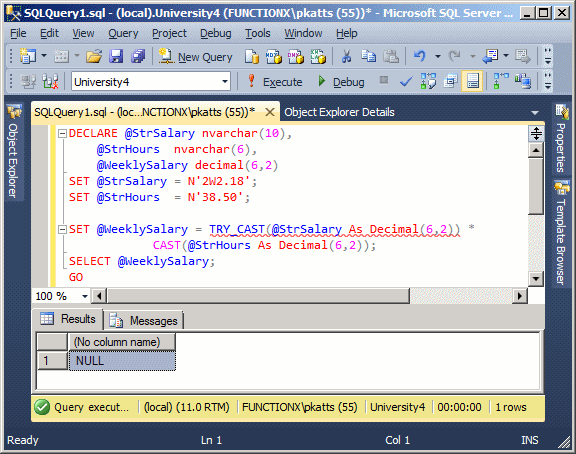
Task: Click the Query Options icon
Action: click(450, 81)
